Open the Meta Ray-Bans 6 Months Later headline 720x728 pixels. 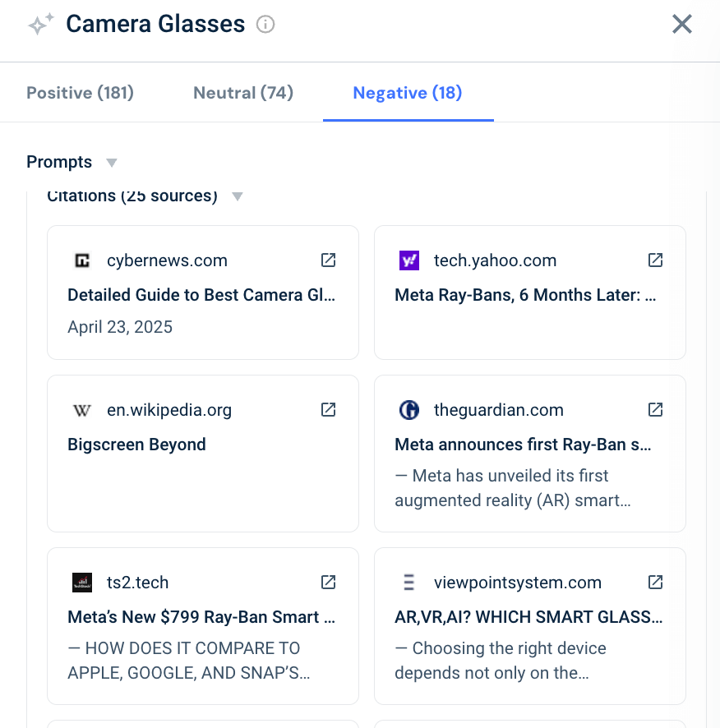[x=525, y=294]
